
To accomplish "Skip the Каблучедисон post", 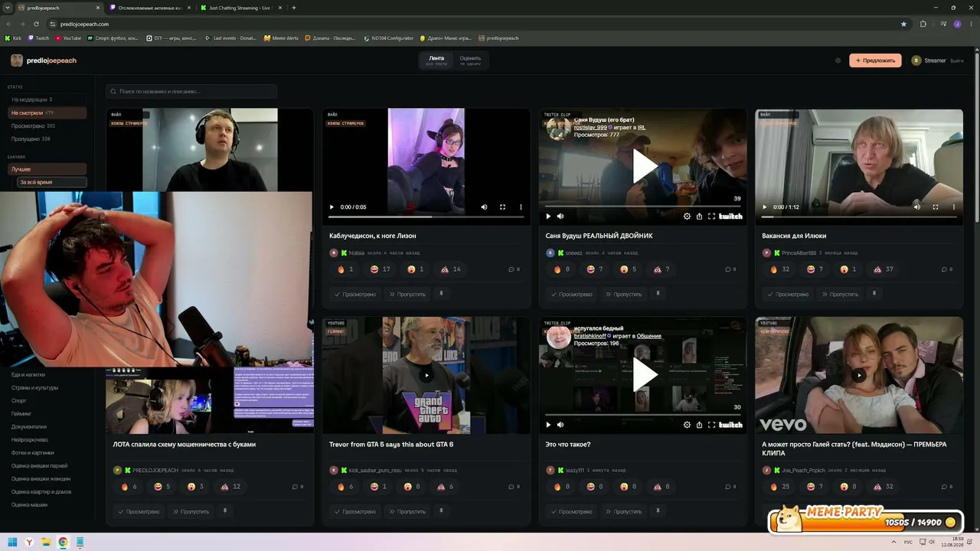I will (x=406, y=294).
